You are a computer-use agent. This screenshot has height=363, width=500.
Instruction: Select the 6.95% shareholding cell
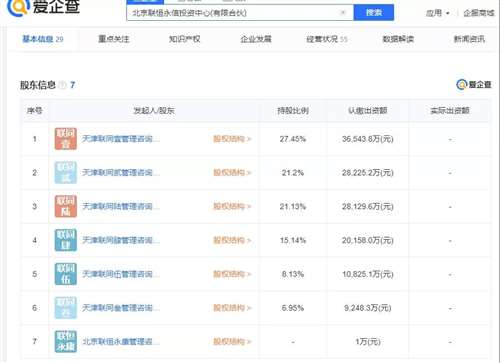pyautogui.click(x=293, y=308)
